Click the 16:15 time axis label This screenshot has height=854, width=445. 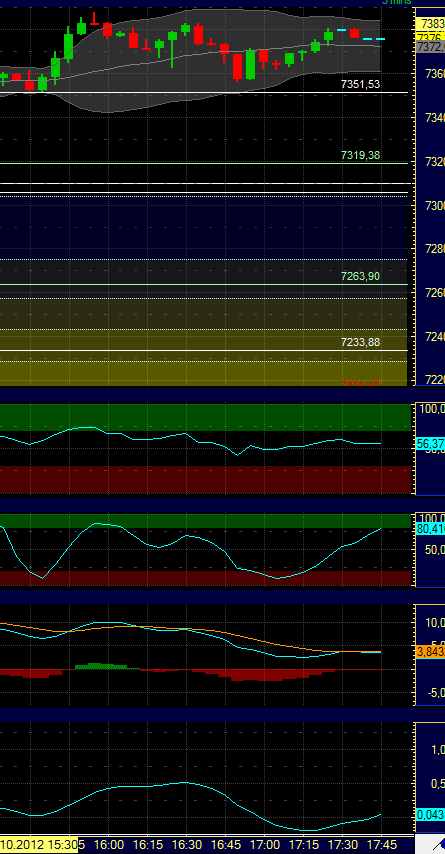[148, 843]
